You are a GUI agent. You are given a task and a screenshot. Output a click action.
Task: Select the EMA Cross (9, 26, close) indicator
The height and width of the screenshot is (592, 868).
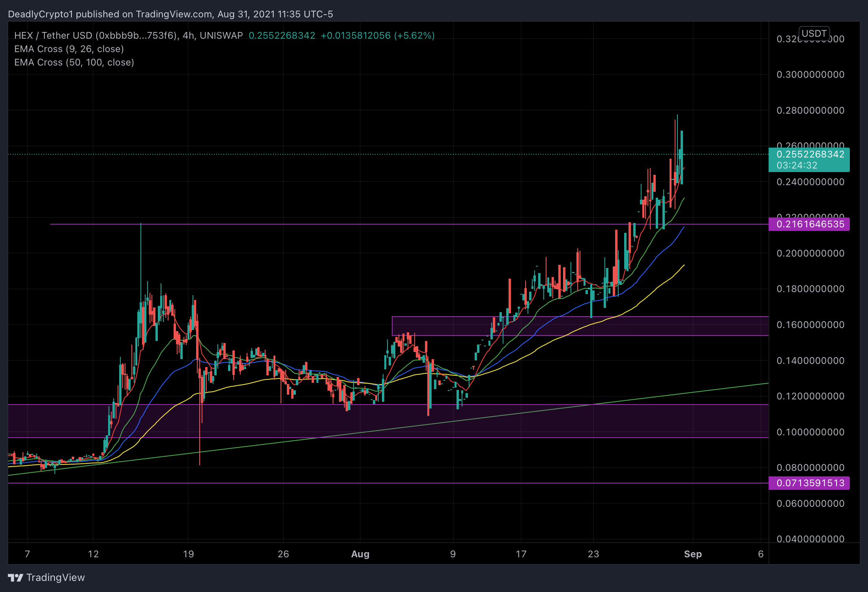click(69, 49)
